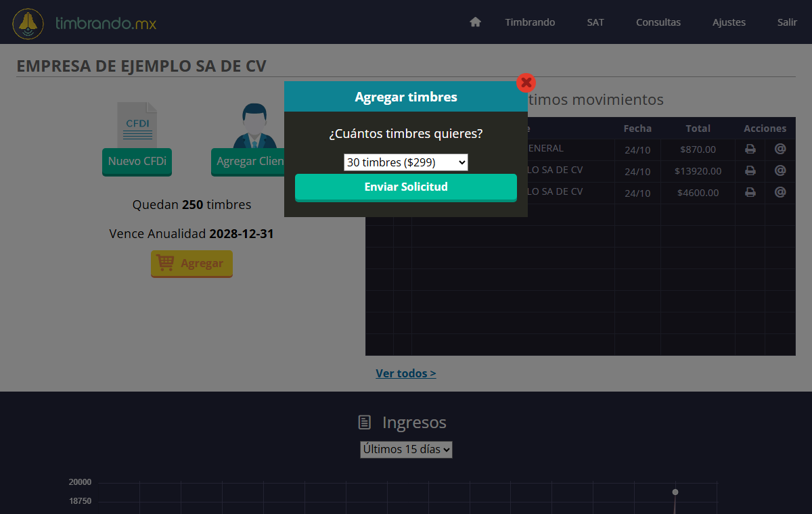Viewport: 812px width, 514px height.
Task: Open the Ajustes menu
Action: 729,22
